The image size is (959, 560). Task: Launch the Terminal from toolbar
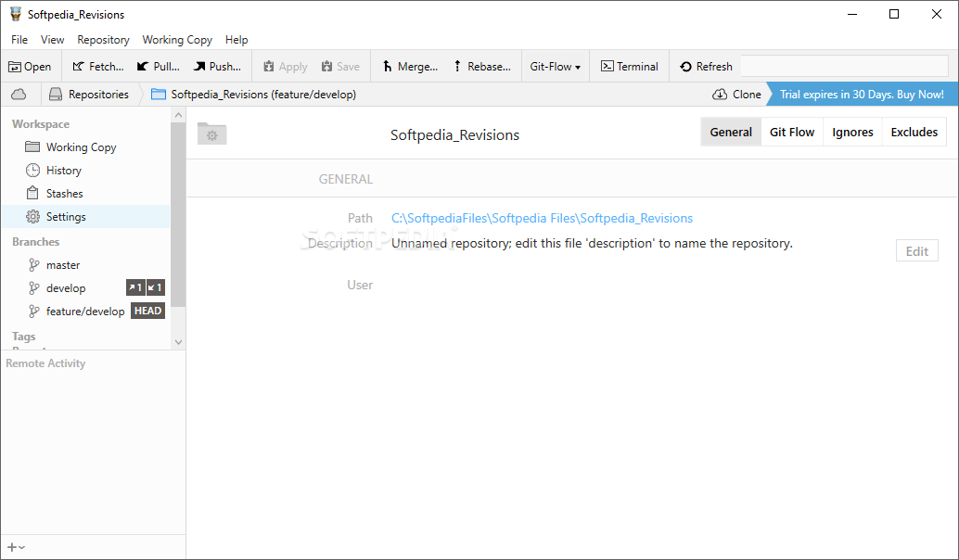click(x=630, y=67)
